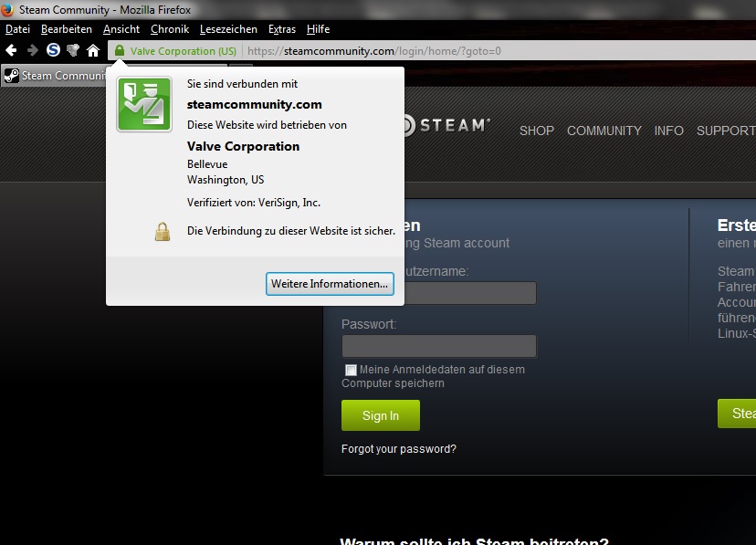756x545 pixels.
Task: Click steamcommunity.com text in popup
Action: [254, 105]
